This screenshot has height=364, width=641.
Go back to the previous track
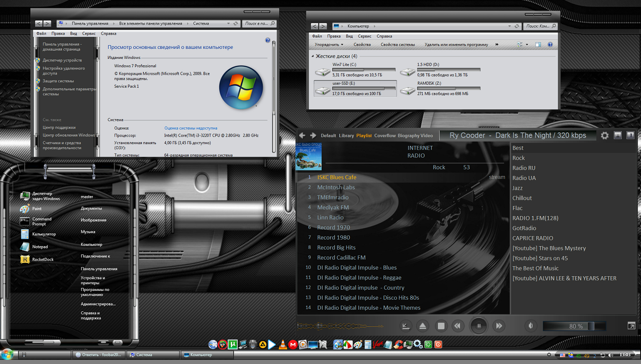[x=458, y=326]
